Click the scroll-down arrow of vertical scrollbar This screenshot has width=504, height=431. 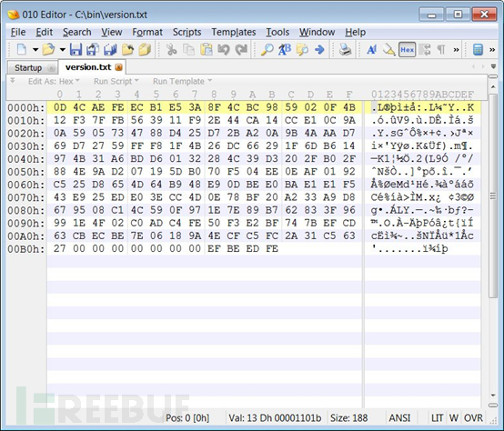click(x=493, y=396)
